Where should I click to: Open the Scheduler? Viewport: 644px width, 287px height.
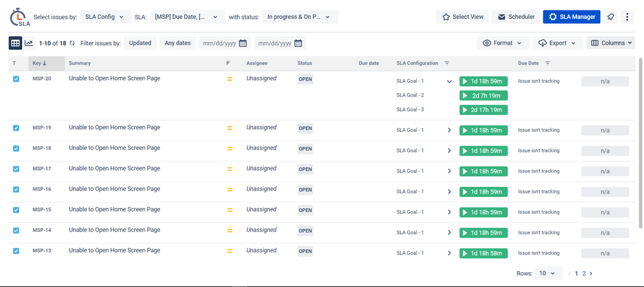tap(516, 17)
